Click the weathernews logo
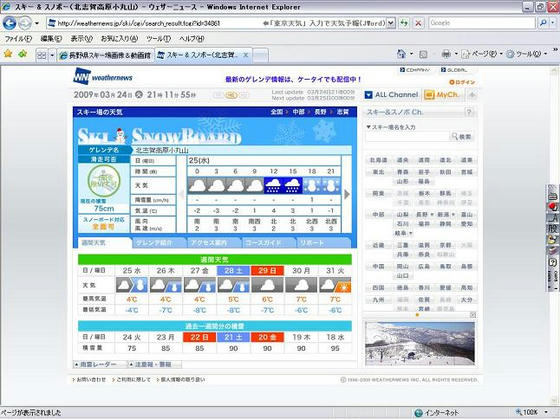Screen dimensions: 560x419 pyautogui.click(x=103, y=77)
